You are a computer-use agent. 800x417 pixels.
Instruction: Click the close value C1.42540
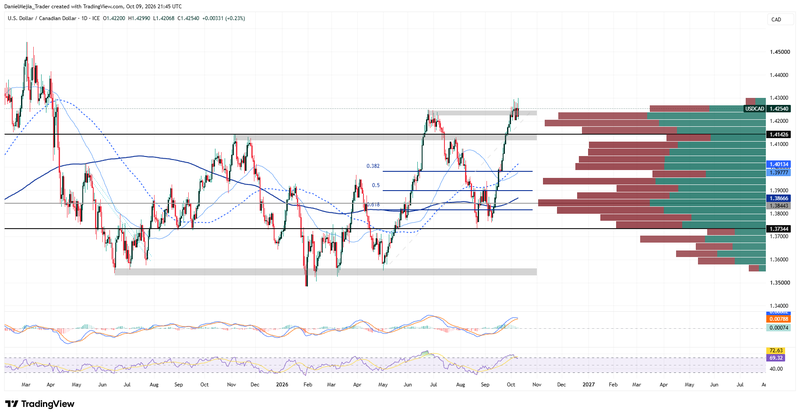(x=187, y=18)
